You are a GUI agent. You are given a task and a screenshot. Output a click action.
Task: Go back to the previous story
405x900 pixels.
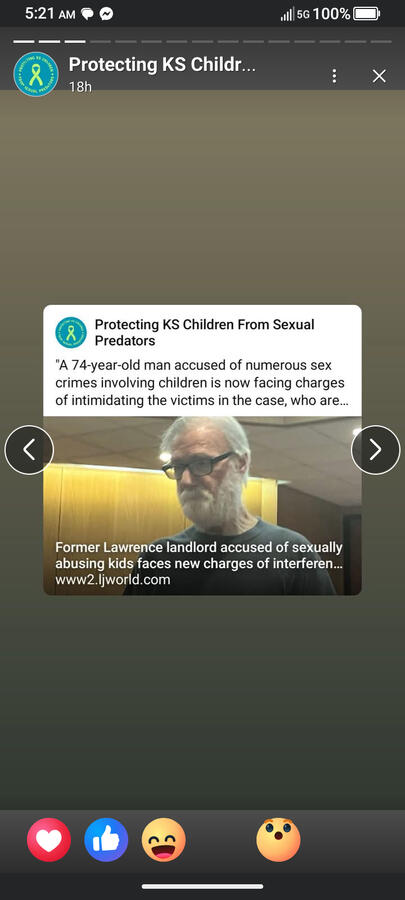tap(29, 450)
